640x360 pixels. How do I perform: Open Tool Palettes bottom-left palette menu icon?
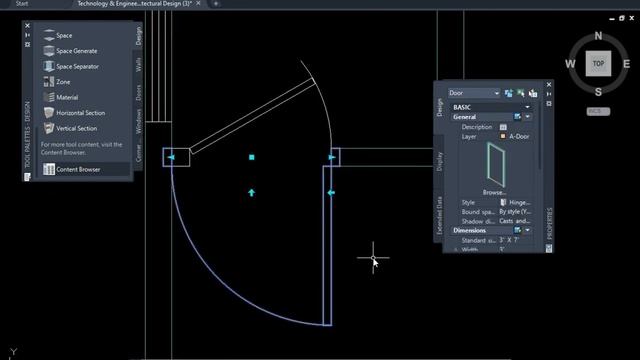[27, 177]
